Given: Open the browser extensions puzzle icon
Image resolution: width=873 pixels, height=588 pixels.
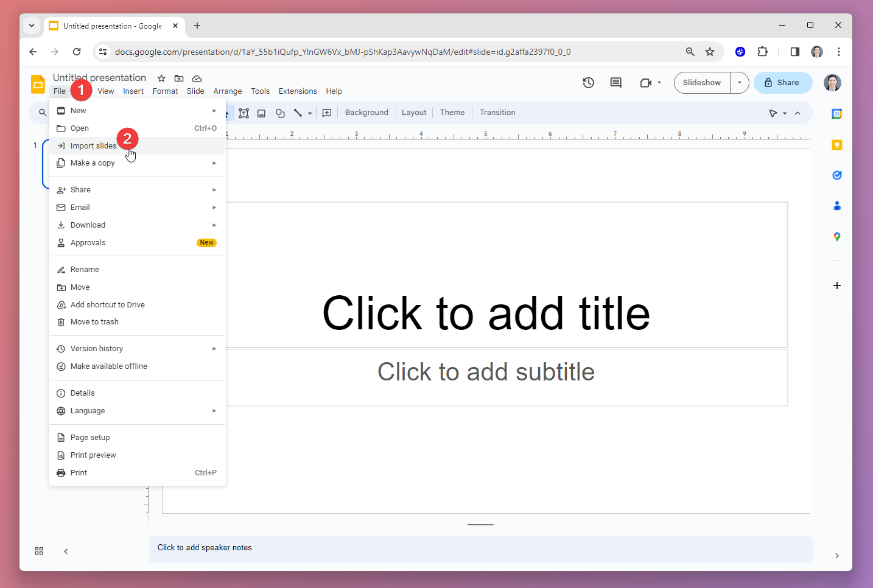Looking at the screenshot, I should tap(762, 52).
